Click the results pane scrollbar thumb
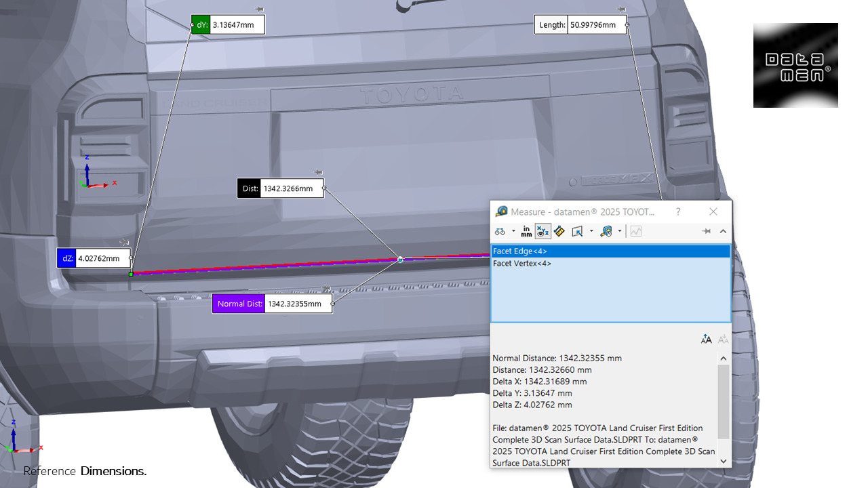 (x=723, y=401)
